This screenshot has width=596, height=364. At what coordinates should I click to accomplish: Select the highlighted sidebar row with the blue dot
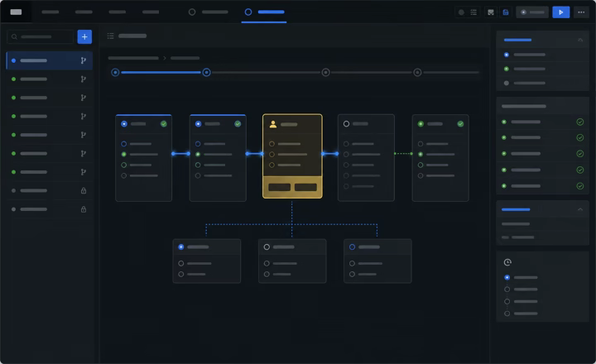pyautogui.click(x=50, y=60)
